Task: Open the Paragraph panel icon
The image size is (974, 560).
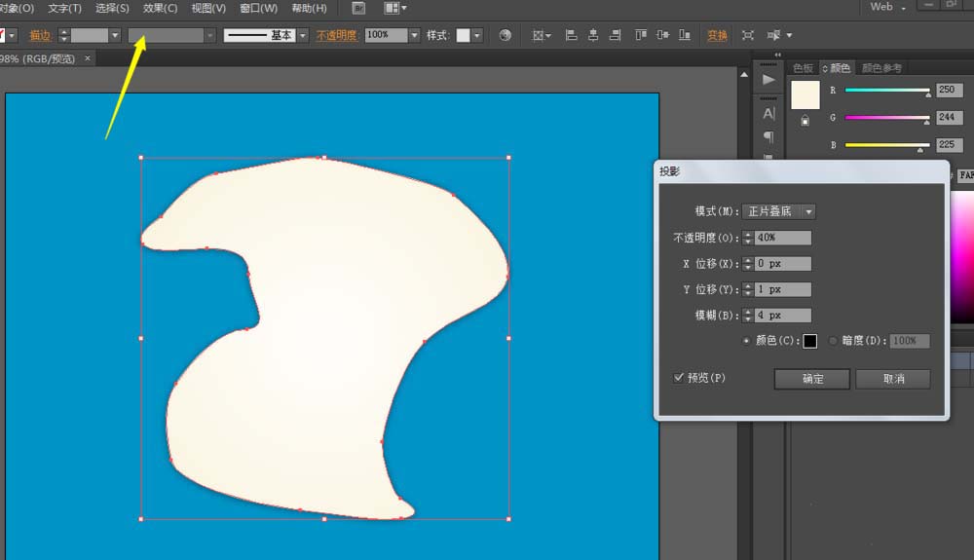Action: [x=768, y=137]
